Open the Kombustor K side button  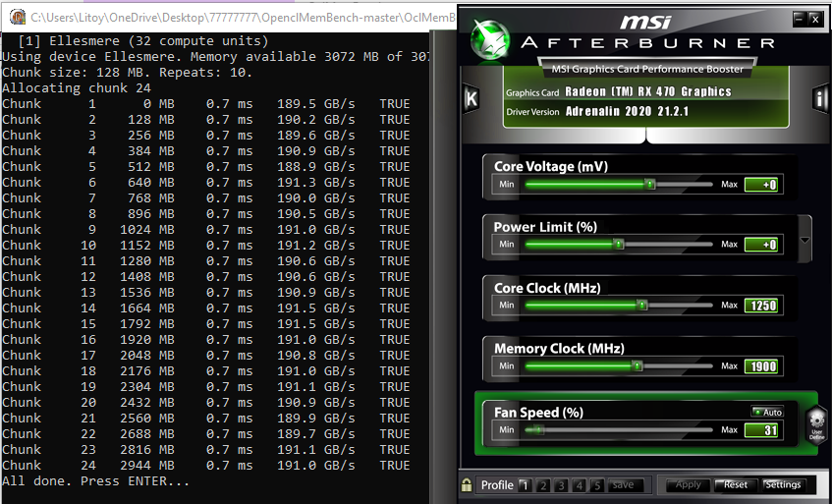[471, 98]
